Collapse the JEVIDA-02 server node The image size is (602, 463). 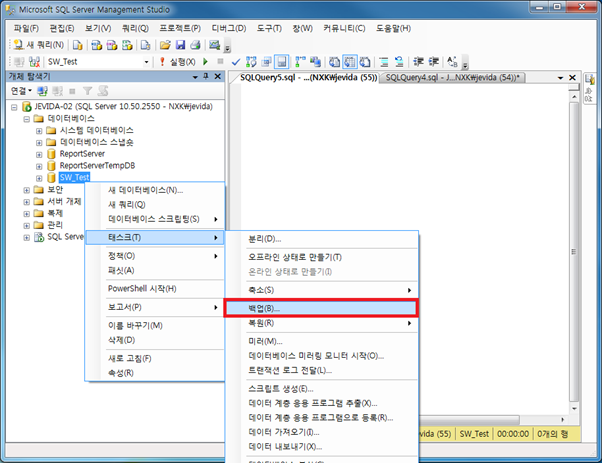pos(14,107)
